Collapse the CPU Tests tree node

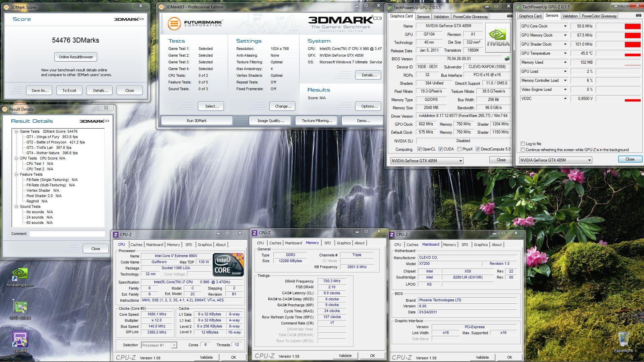[x=16, y=158]
